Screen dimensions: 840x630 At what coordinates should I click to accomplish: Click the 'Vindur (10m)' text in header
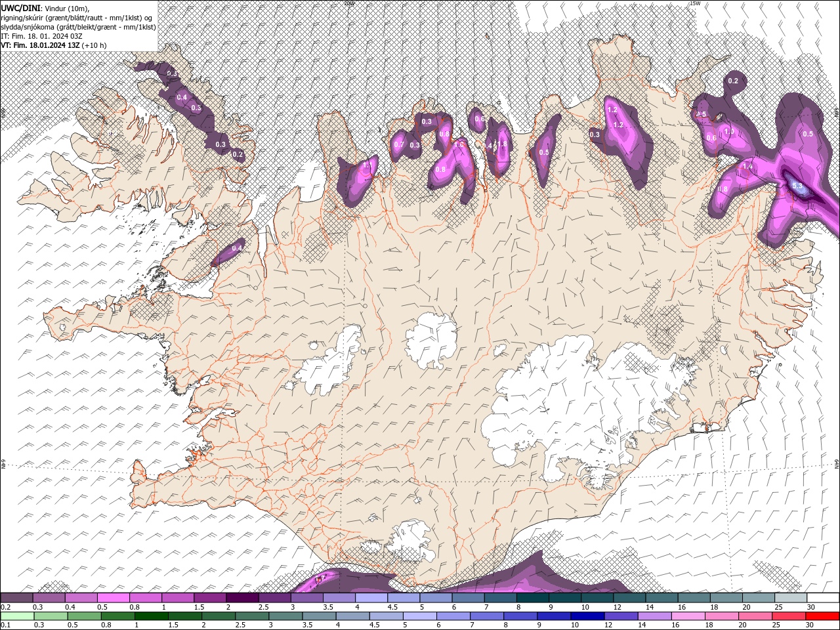coord(68,8)
